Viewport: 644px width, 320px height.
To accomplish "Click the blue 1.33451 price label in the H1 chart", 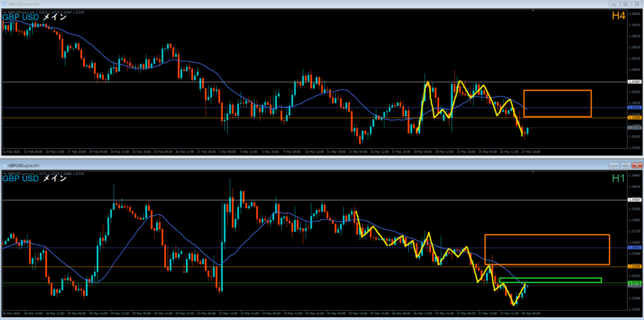I will (634, 248).
